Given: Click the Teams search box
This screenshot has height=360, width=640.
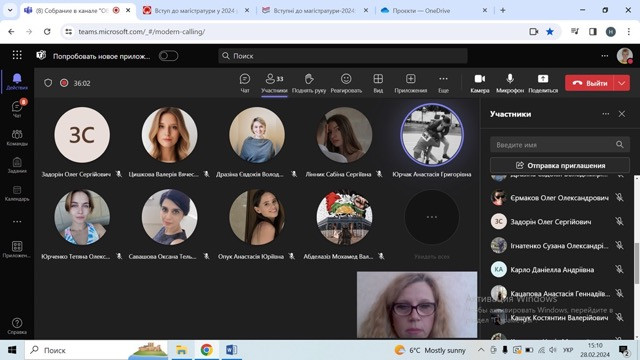Looking at the screenshot, I should (x=343, y=56).
